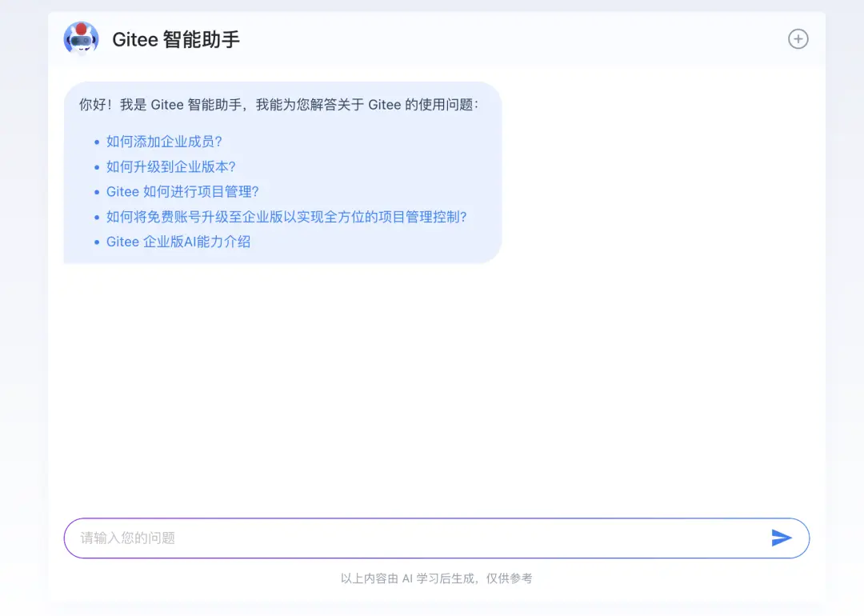
Task: Start a new chat with plus icon
Action: [x=798, y=39]
